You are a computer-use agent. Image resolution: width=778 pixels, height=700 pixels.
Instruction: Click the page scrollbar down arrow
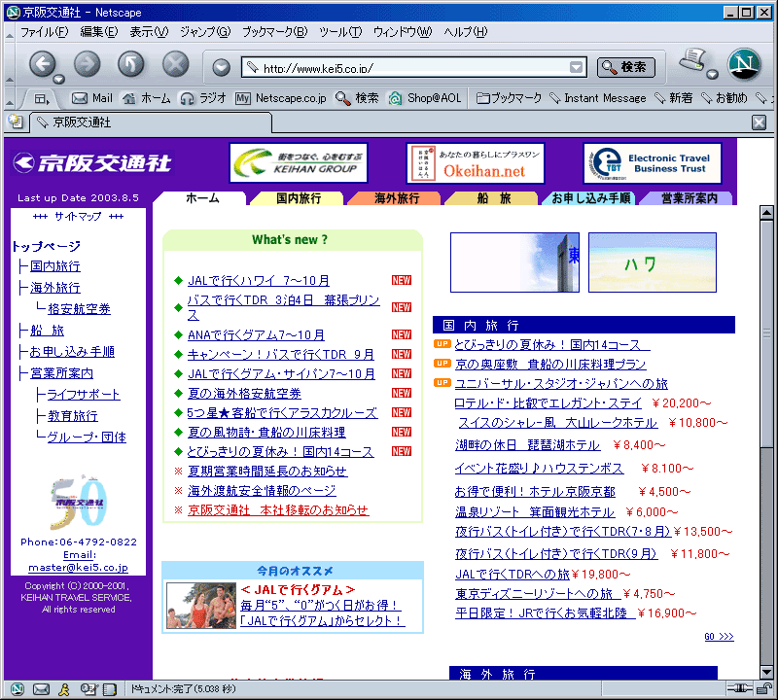[x=766, y=672]
